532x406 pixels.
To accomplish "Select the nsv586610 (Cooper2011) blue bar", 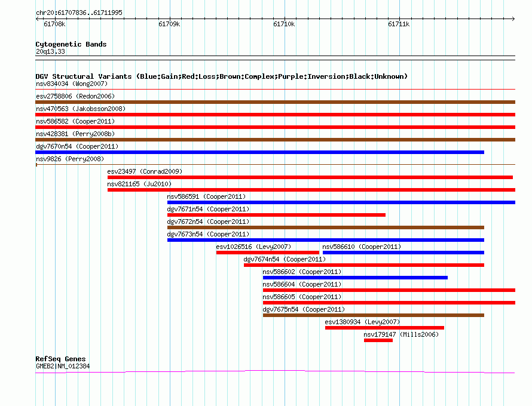I will pyautogui.click(x=403, y=253).
